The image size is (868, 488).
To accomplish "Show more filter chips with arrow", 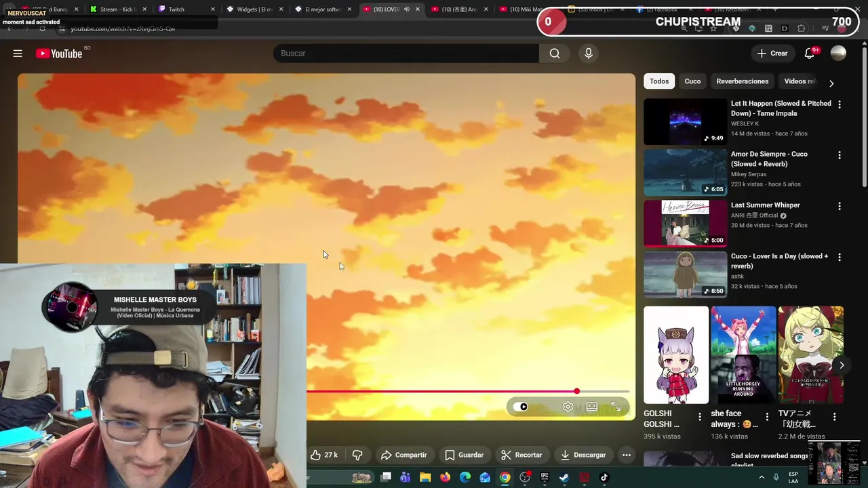I will (x=831, y=83).
